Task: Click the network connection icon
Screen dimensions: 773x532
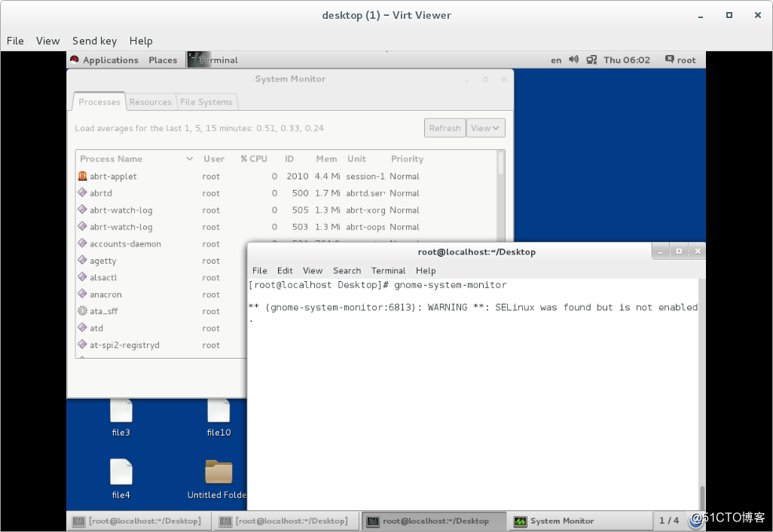Action: pyautogui.click(x=591, y=60)
